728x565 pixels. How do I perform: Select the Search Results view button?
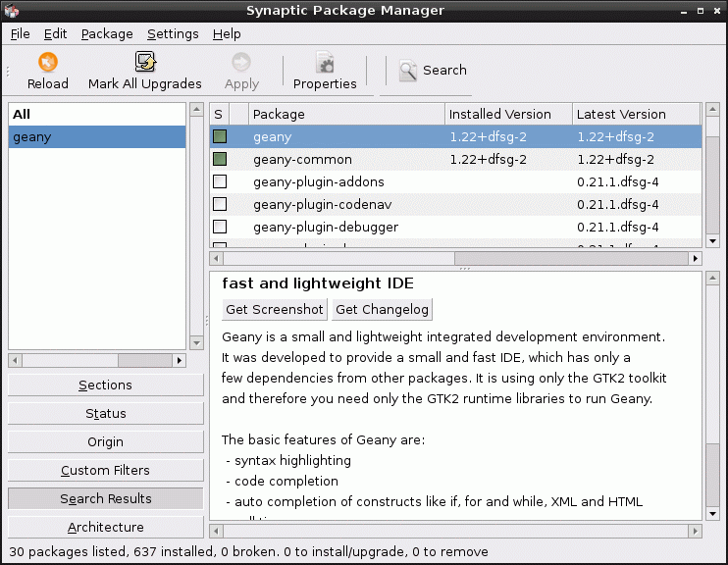(x=105, y=498)
